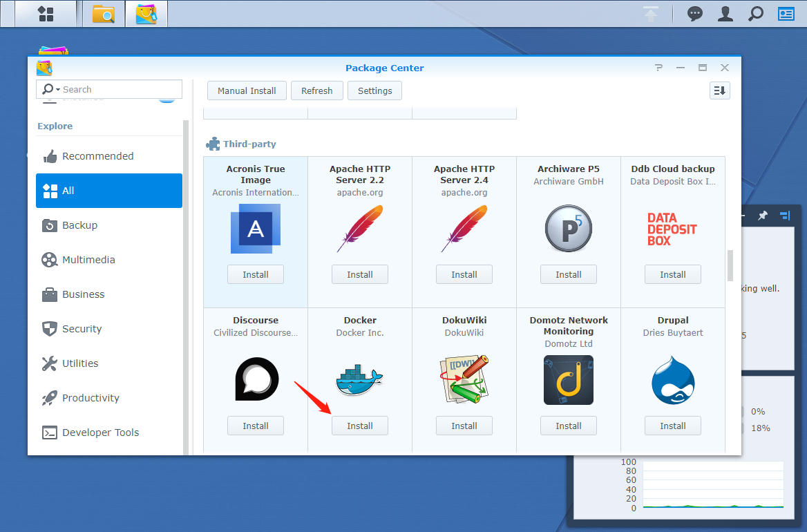Click the Archiware GmbH developer name

click(568, 181)
